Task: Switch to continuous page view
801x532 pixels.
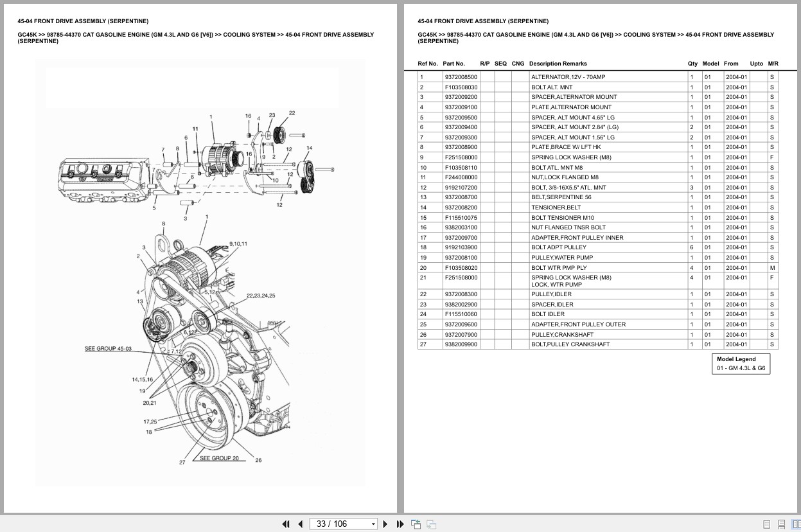Action: point(781,524)
